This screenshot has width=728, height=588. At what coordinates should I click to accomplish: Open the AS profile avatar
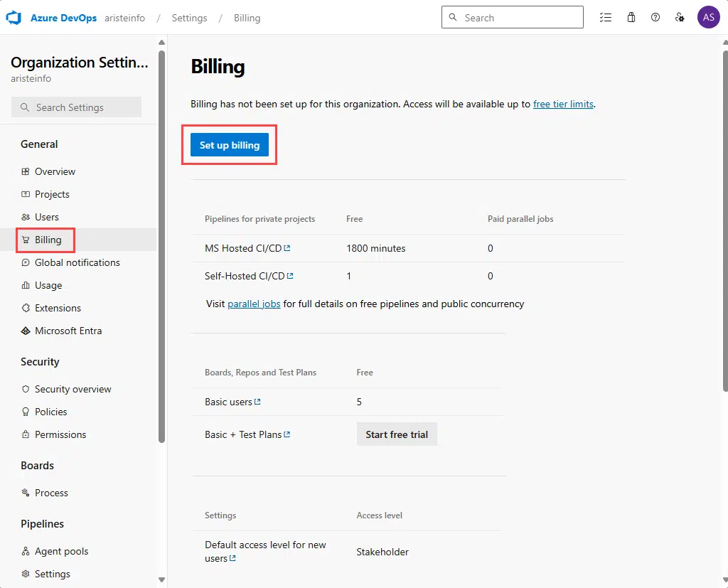(708, 17)
